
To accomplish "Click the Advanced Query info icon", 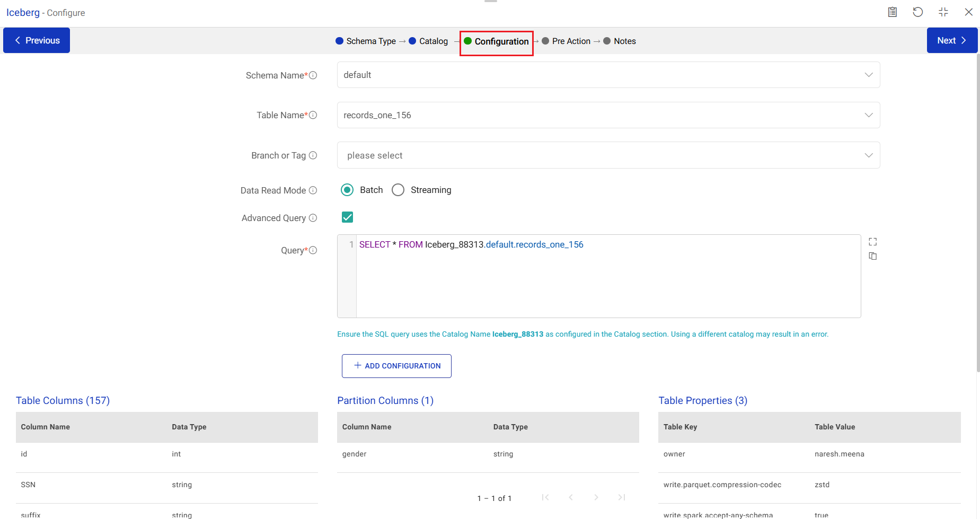I will pos(313,218).
